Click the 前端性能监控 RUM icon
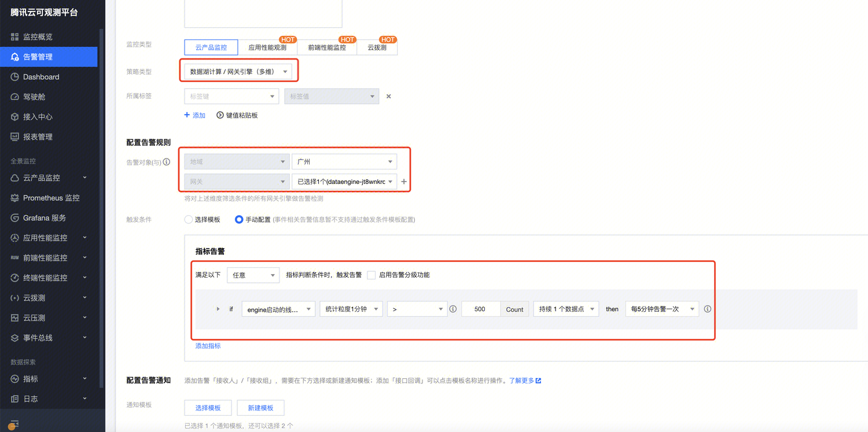This screenshot has height=432, width=868. coord(15,258)
